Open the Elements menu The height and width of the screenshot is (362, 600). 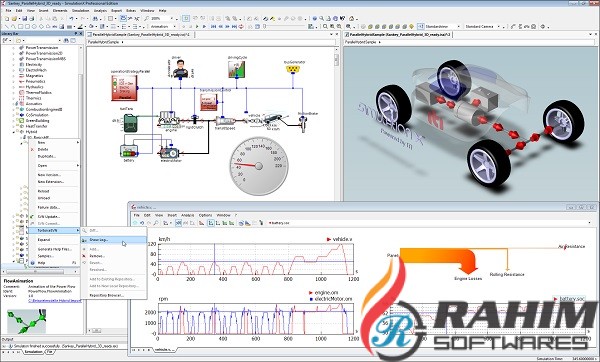[x=60, y=11]
